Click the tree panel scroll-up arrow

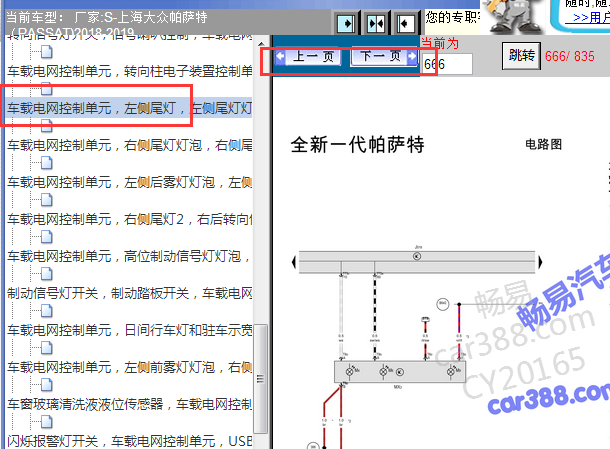click(261, 44)
